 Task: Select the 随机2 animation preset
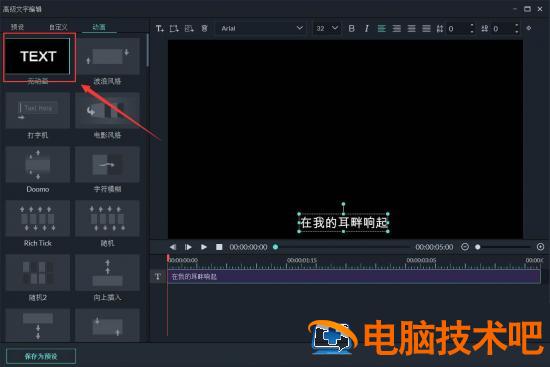point(38,273)
